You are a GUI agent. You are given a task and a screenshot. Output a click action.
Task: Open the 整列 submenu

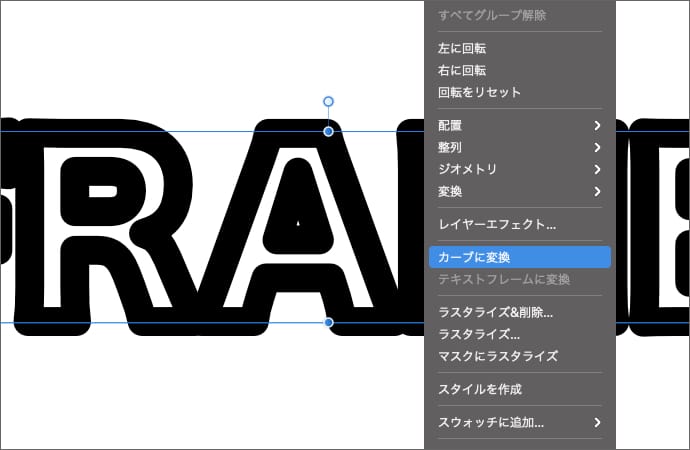coord(519,147)
